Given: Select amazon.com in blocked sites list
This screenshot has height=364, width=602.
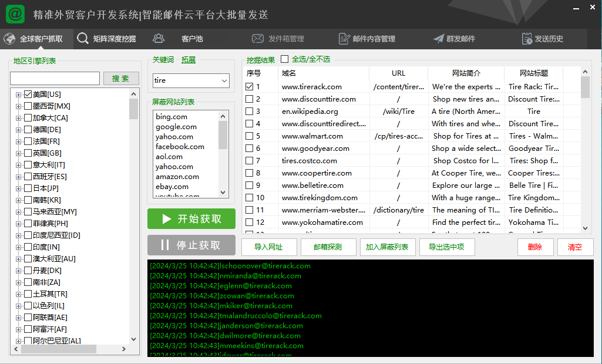Looking at the screenshot, I should click(177, 177).
